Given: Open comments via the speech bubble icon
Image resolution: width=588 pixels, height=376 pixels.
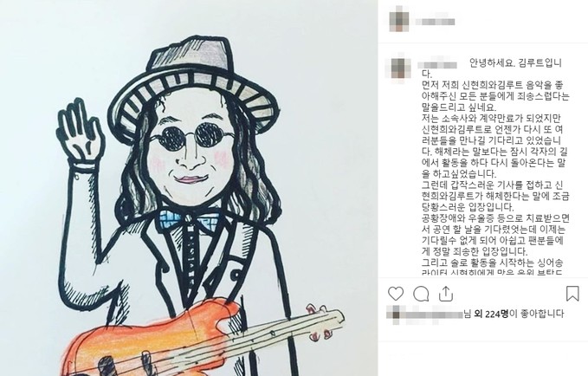Looking at the screenshot, I should 421,295.
